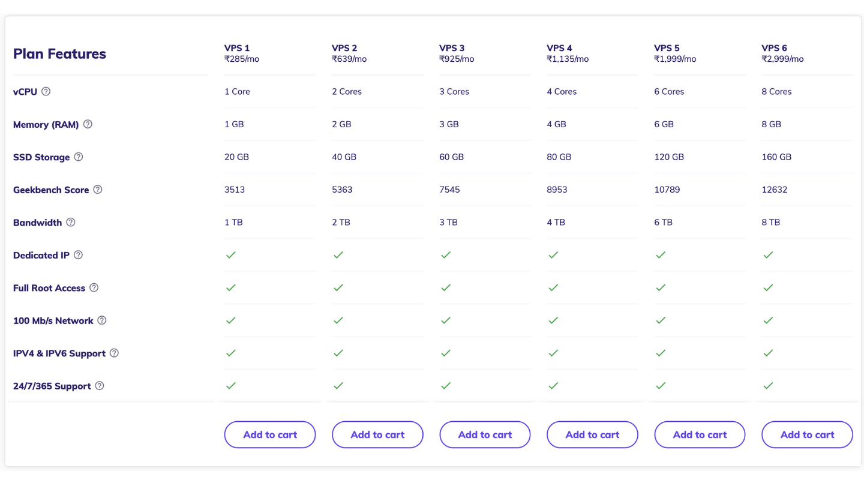864x504 pixels.
Task: Open the Memory (RAM) info tooltip icon
Action: pyautogui.click(x=88, y=124)
